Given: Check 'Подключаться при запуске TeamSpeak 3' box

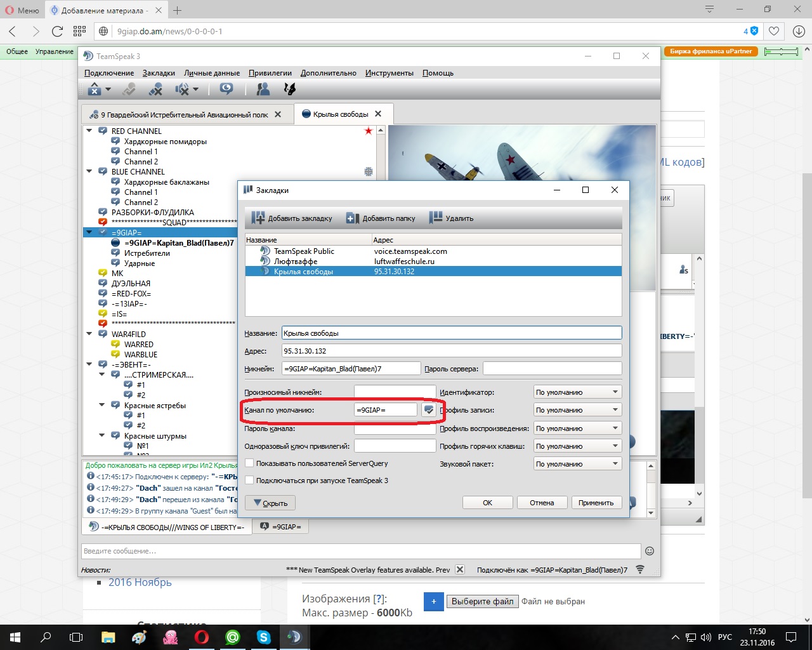Looking at the screenshot, I should 249,481.
